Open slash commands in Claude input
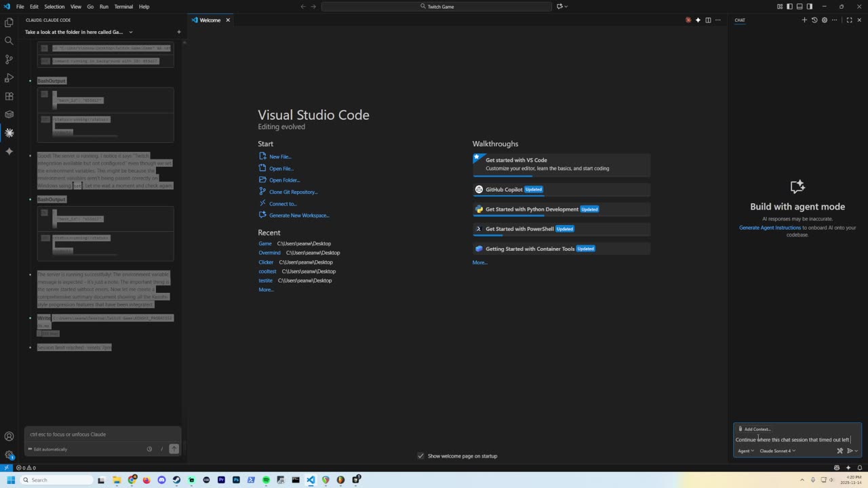The height and width of the screenshot is (488, 868). [161, 449]
